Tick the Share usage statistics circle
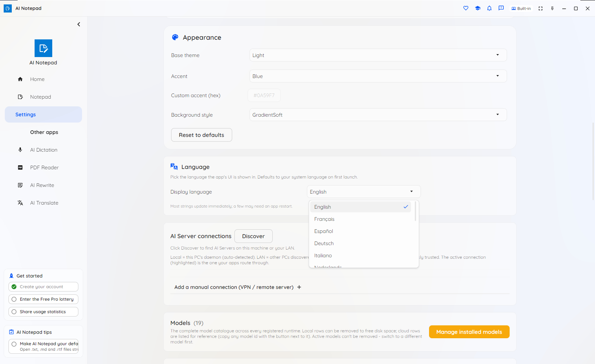The width and height of the screenshot is (595, 364). pyautogui.click(x=14, y=312)
